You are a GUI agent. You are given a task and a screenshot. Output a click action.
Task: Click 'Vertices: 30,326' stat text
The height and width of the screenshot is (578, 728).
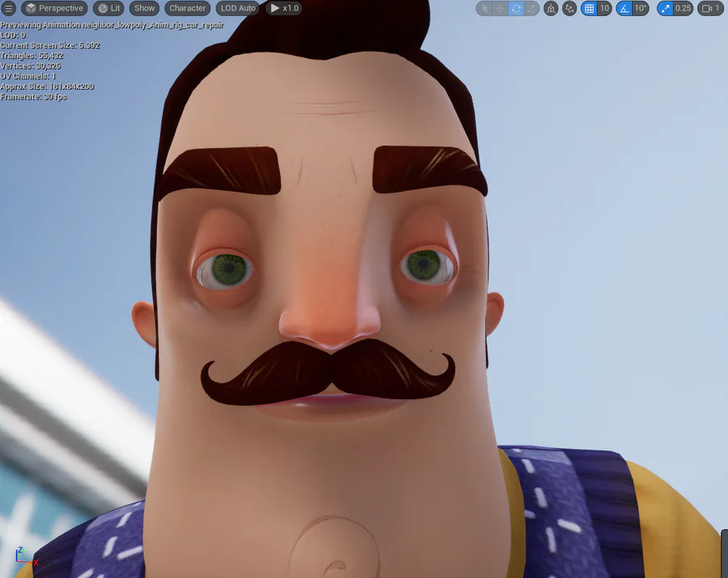coord(31,66)
